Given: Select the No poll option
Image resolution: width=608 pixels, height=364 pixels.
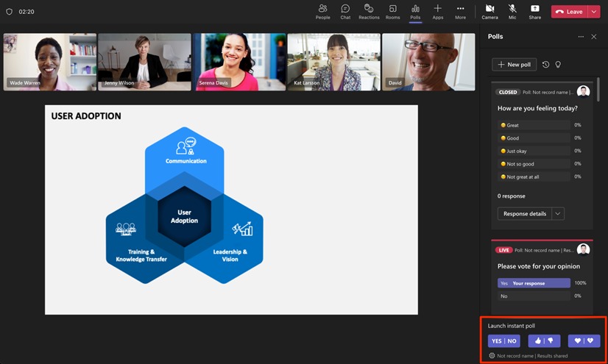Looking at the screenshot, I should [534, 296].
